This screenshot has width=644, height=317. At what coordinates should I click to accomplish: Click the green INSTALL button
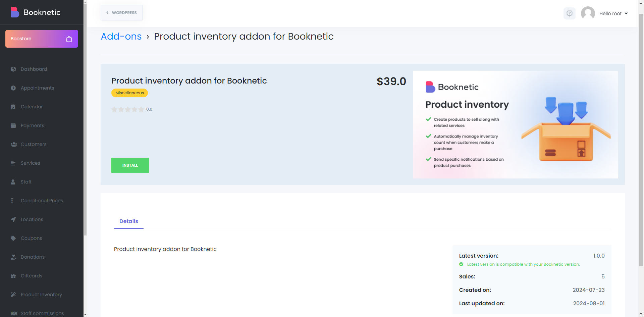click(130, 165)
